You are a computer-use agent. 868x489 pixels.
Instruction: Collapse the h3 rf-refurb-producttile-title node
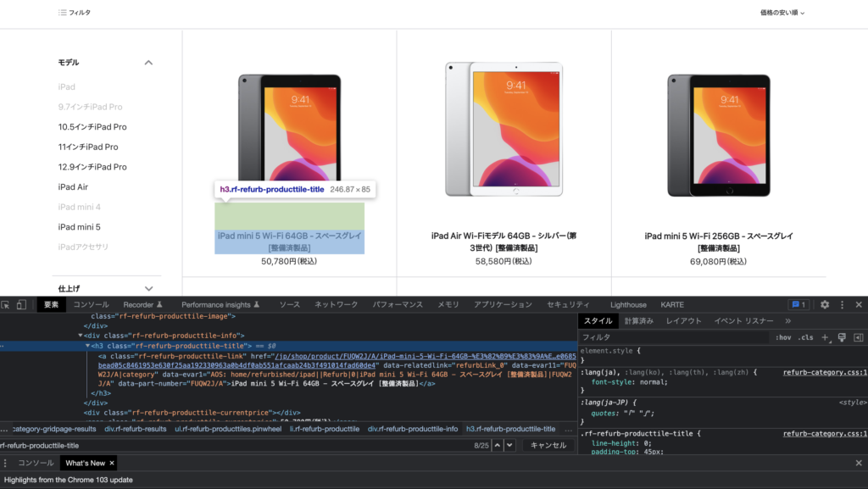pos(87,346)
